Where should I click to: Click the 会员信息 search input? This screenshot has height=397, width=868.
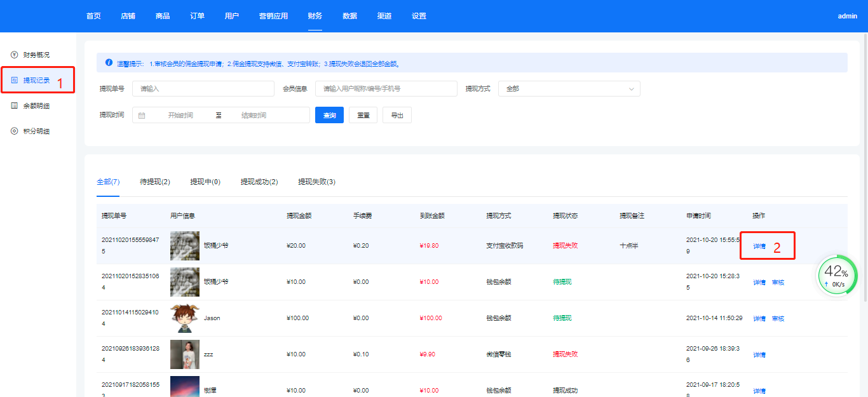386,89
